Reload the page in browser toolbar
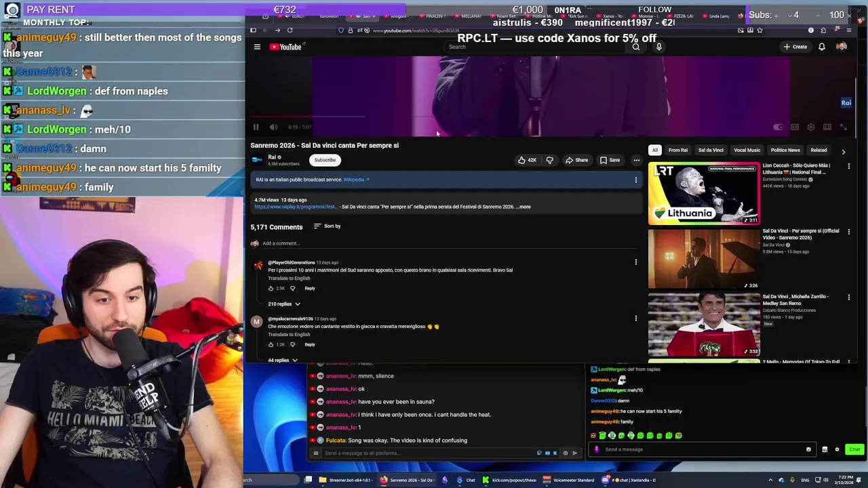868x488 pixels. coord(290,30)
